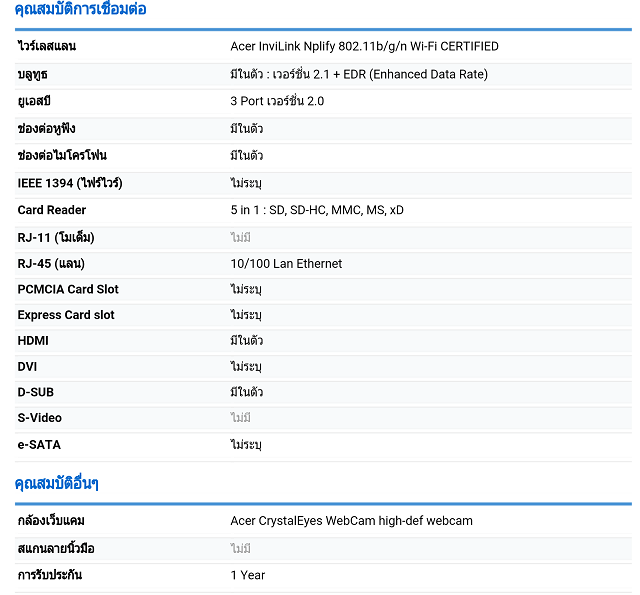
Task: Click the "PCMCIA Card Slot" row label
Action: (x=68, y=290)
